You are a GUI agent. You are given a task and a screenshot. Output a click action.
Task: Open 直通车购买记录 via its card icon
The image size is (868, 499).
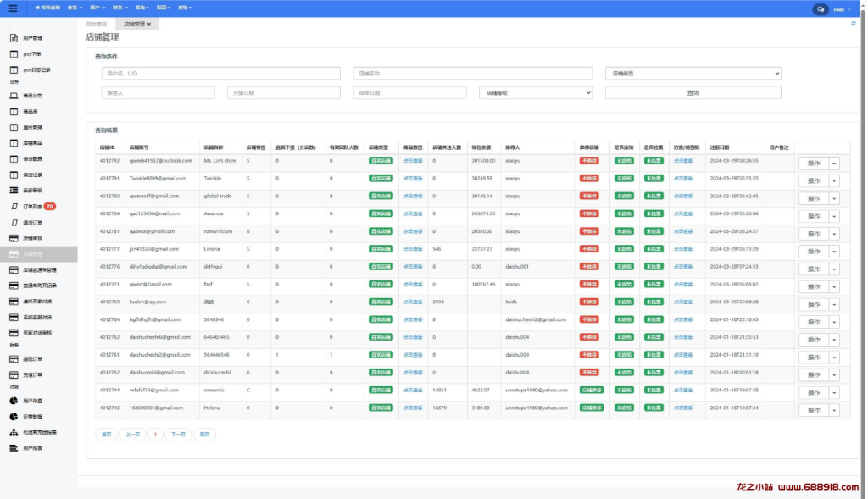14,286
